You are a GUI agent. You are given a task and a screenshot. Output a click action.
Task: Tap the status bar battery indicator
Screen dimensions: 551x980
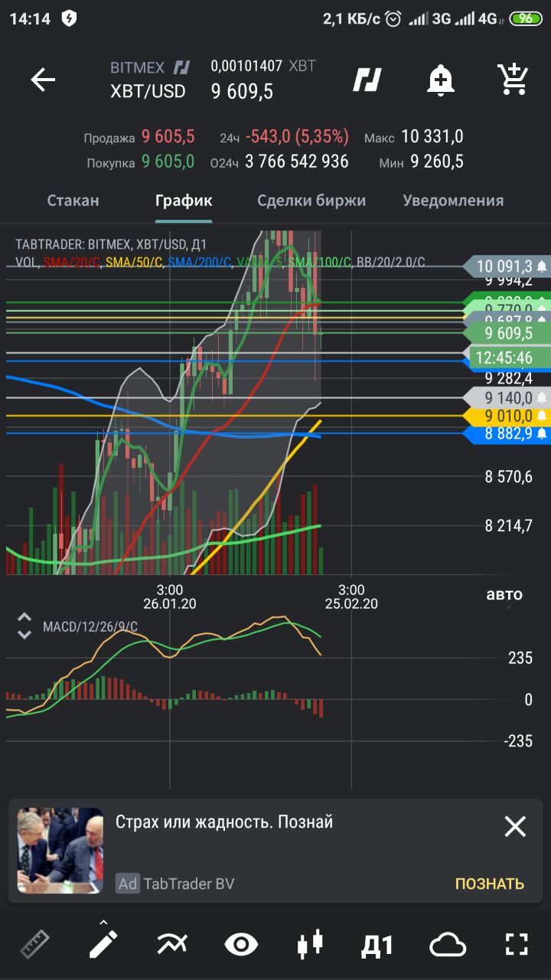526,19
